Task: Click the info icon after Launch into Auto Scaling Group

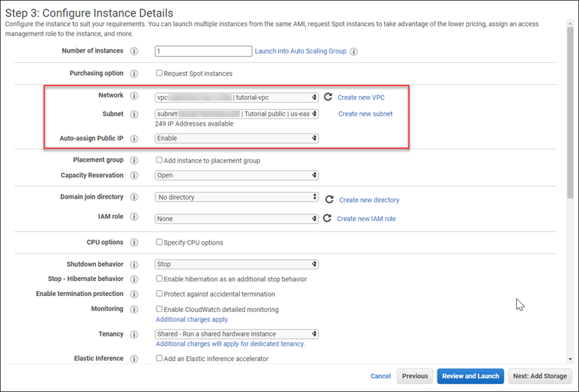Action: [x=354, y=52]
